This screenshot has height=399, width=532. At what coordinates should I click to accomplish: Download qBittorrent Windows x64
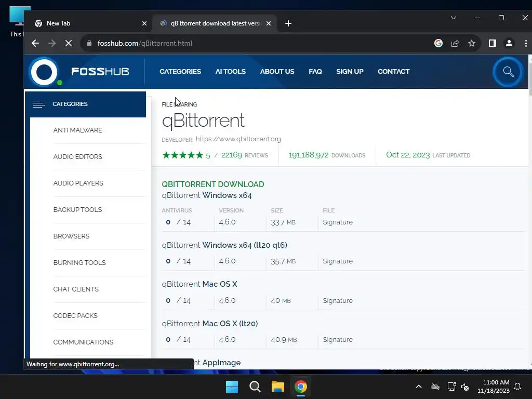click(x=207, y=195)
